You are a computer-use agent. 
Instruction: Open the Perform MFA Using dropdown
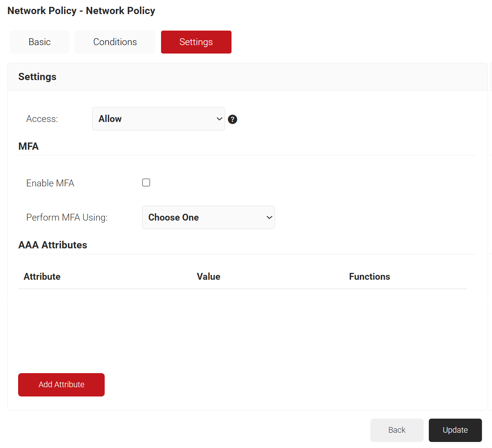(208, 217)
